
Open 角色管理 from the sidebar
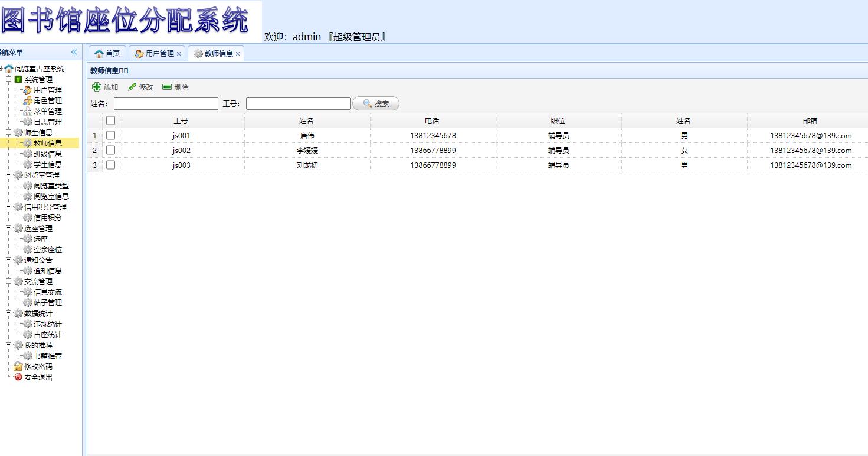click(x=47, y=100)
